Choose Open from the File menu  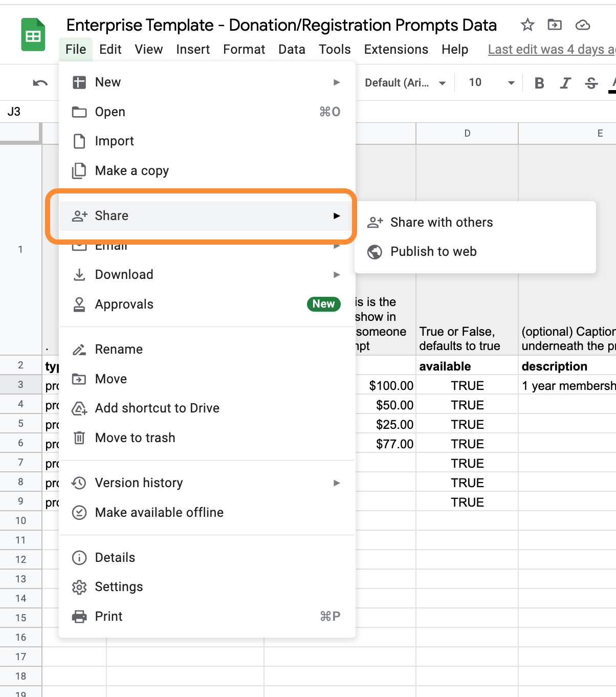(x=207, y=112)
